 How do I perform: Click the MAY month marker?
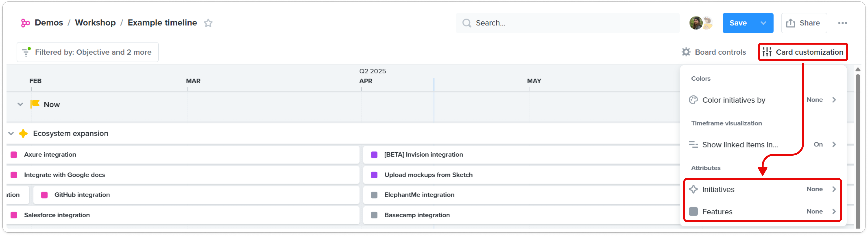tap(534, 81)
